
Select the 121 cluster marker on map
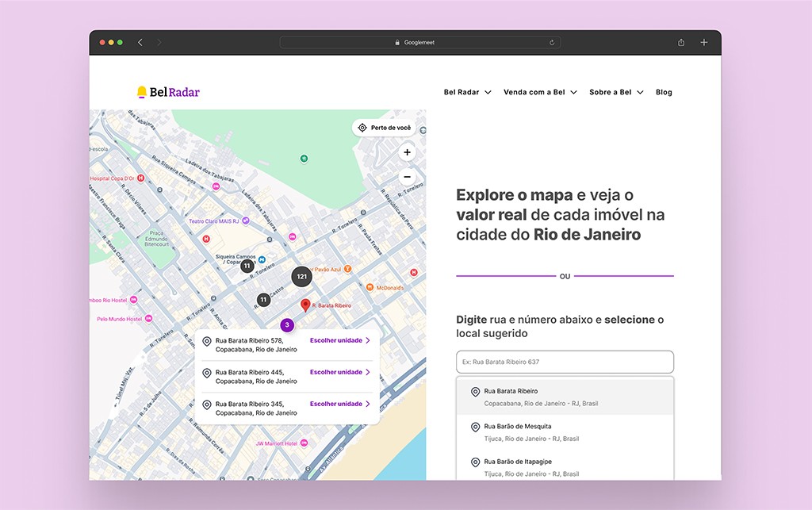pyautogui.click(x=301, y=277)
